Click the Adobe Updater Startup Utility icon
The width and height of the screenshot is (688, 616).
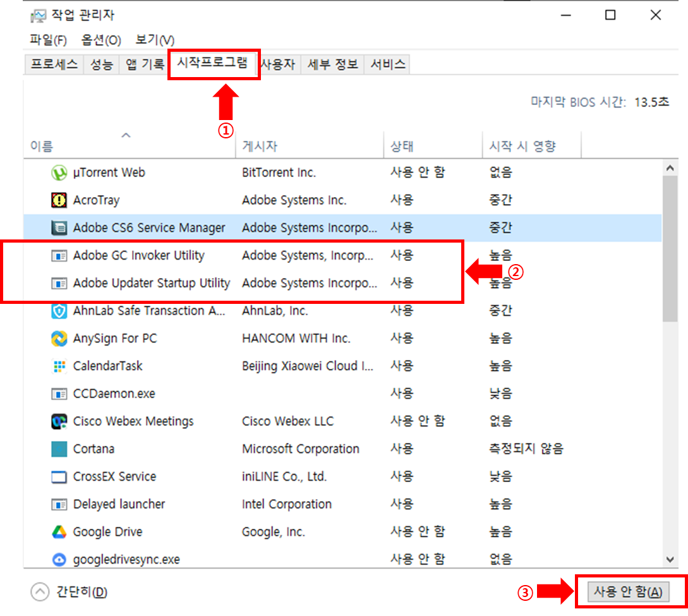[59, 283]
